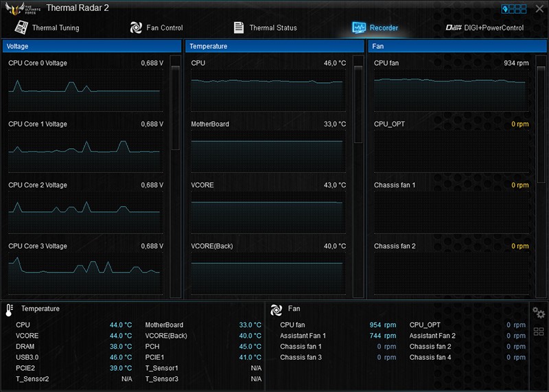Click the DIGI+ logo icon
Screen dimensions: 549x392
pos(454,27)
